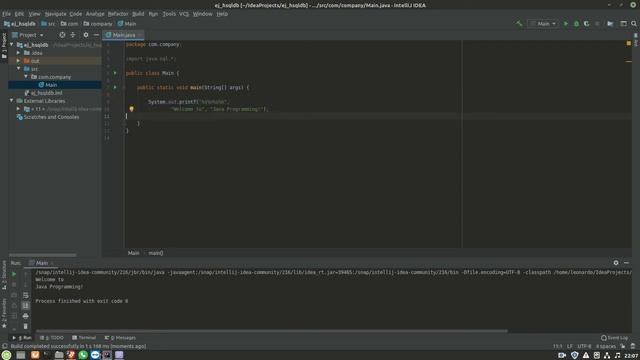The image size is (640, 360).
Task: Open the Refactor menu
Action: click(118, 14)
